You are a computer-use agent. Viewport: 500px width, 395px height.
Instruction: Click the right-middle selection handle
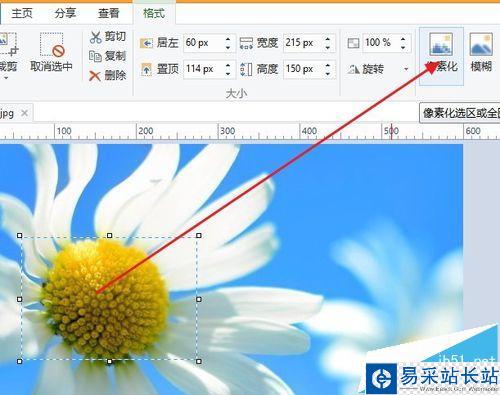(199, 299)
